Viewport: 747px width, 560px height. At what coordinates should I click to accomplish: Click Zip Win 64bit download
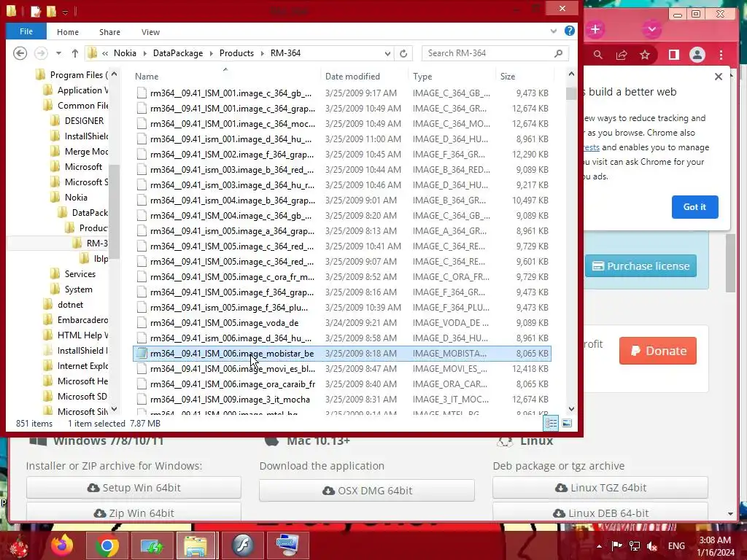(134, 513)
